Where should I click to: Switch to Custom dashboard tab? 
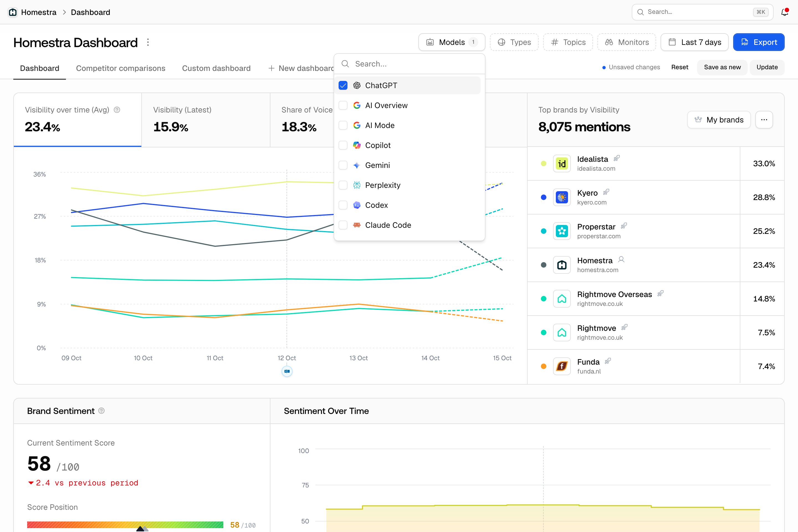[216, 68]
